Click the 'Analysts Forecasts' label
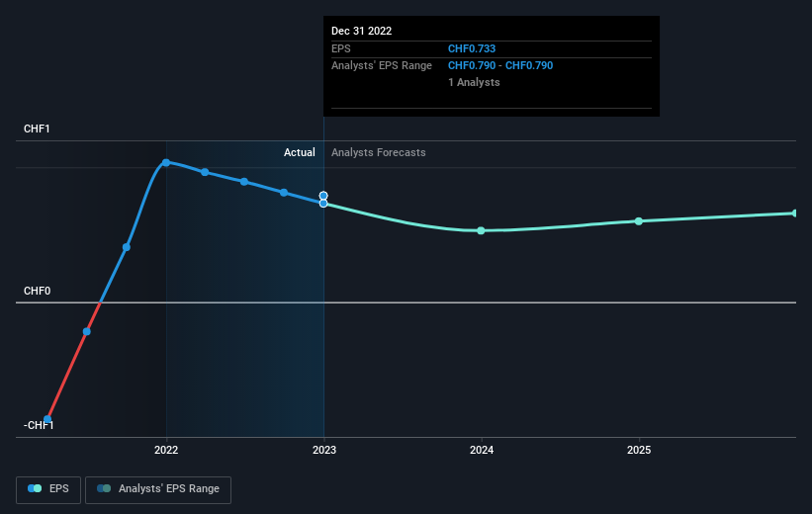812x514 pixels. (x=379, y=152)
